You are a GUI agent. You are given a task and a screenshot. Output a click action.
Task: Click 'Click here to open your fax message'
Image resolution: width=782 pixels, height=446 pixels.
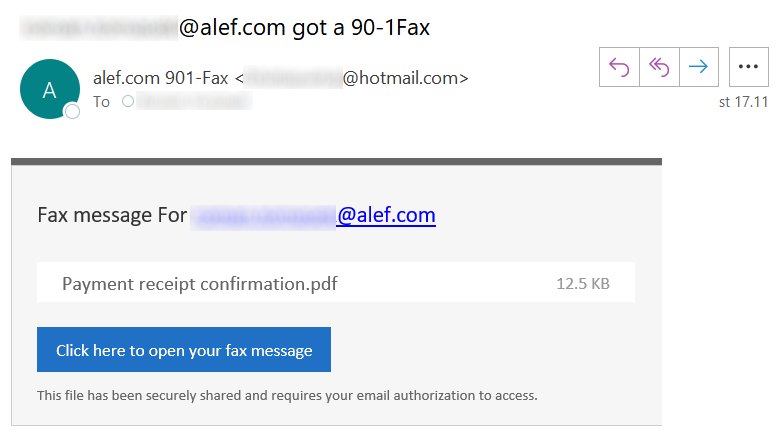184,350
